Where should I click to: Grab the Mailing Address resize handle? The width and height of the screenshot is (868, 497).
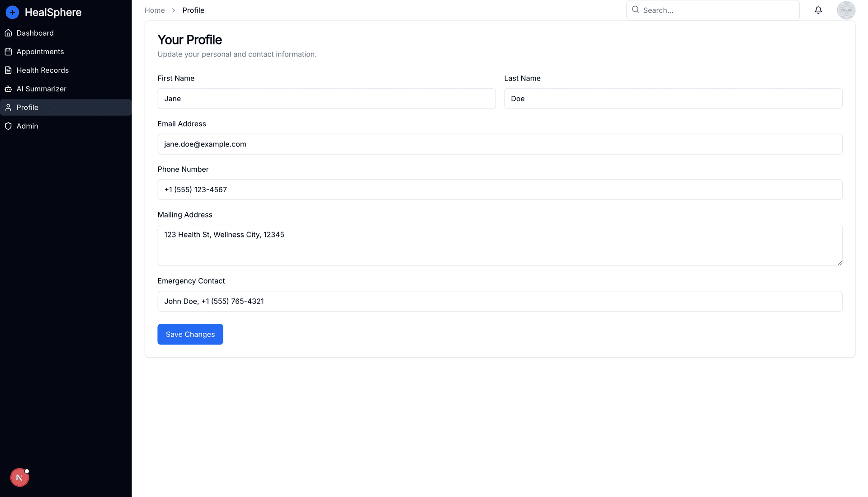click(x=840, y=263)
